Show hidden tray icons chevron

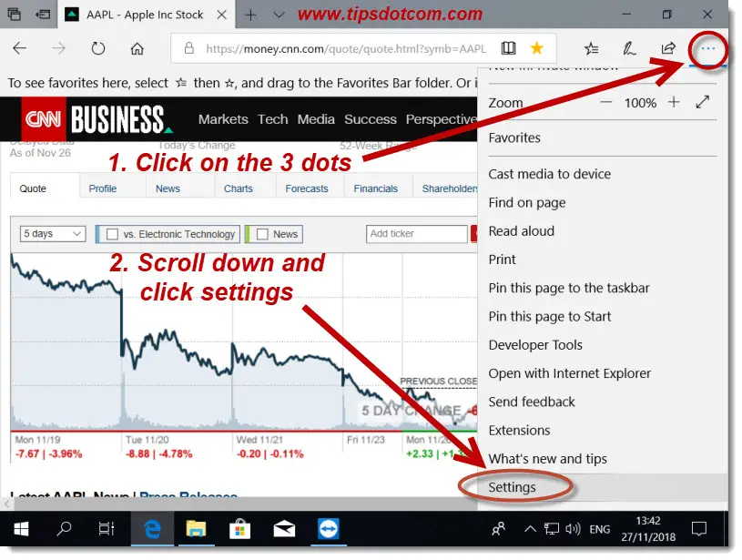click(531, 529)
